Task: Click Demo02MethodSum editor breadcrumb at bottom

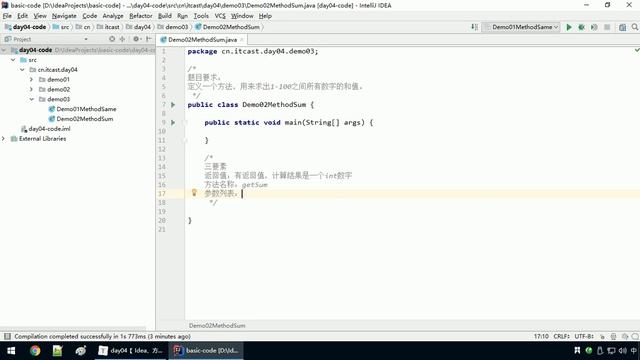Action: click(x=217, y=326)
